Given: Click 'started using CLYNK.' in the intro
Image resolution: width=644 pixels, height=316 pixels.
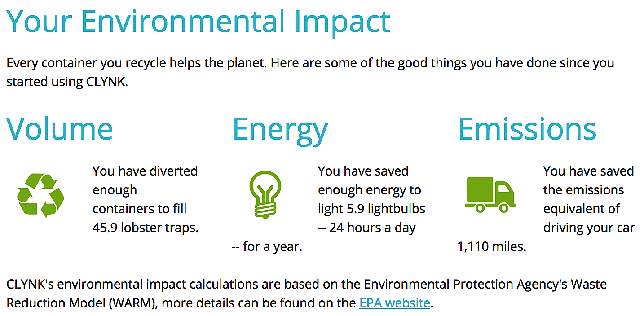Looking at the screenshot, I should tap(67, 83).
